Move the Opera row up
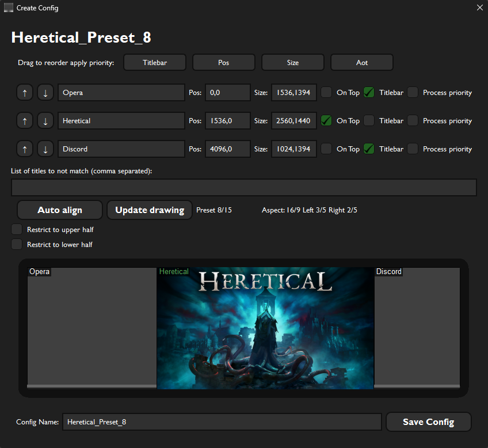 tap(25, 93)
